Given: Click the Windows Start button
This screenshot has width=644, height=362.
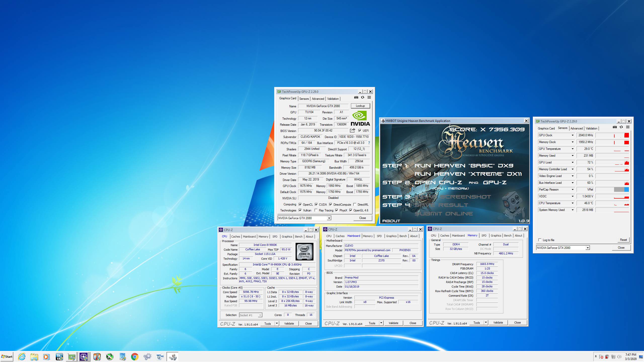Looking at the screenshot, I should click(x=7, y=356).
